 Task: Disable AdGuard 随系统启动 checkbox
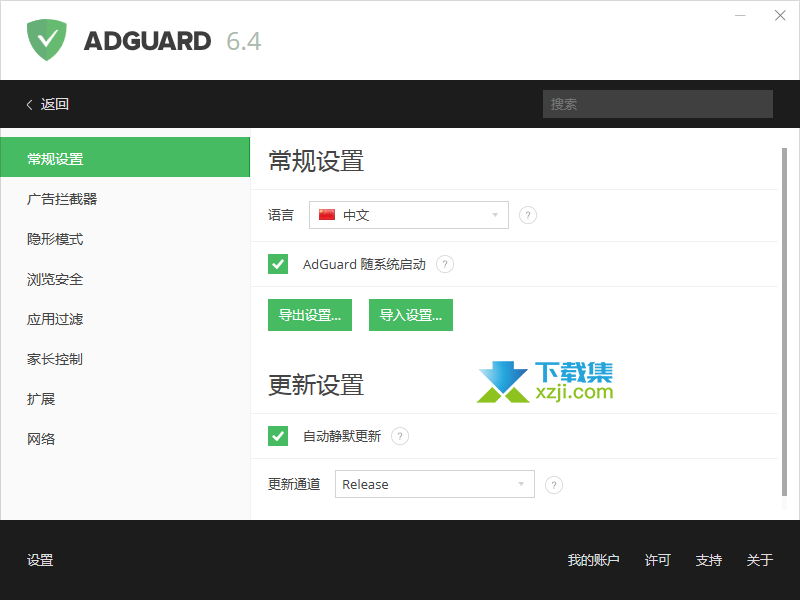pos(278,264)
